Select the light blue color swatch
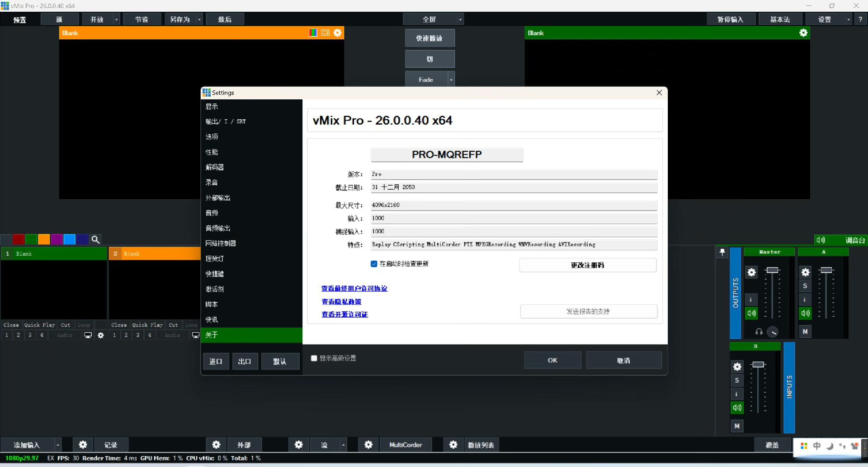 point(69,239)
